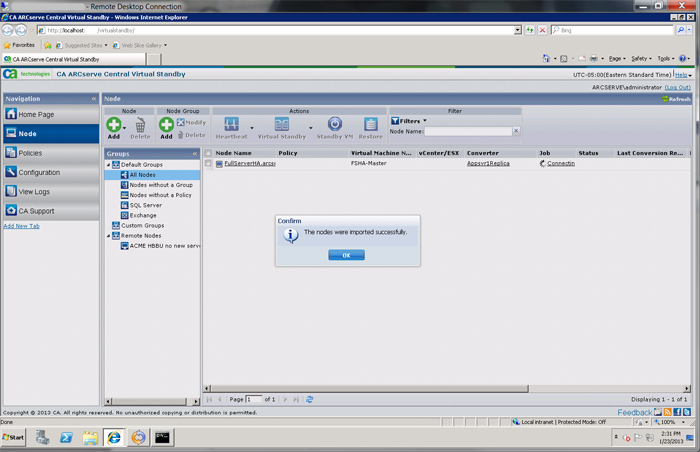
Task: Click the Windows Start button
Action: [13, 438]
